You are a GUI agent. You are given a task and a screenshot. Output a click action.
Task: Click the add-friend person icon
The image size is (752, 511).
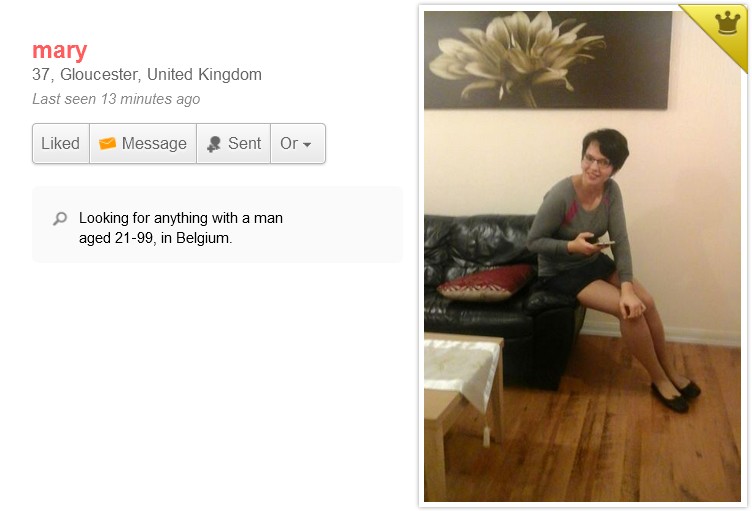click(213, 144)
